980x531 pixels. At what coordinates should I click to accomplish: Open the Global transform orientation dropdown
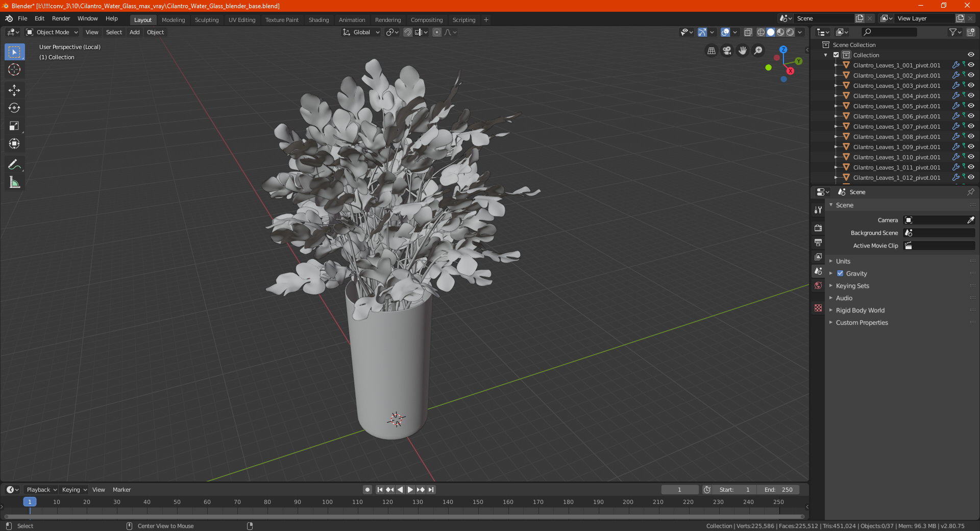point(361,32)
